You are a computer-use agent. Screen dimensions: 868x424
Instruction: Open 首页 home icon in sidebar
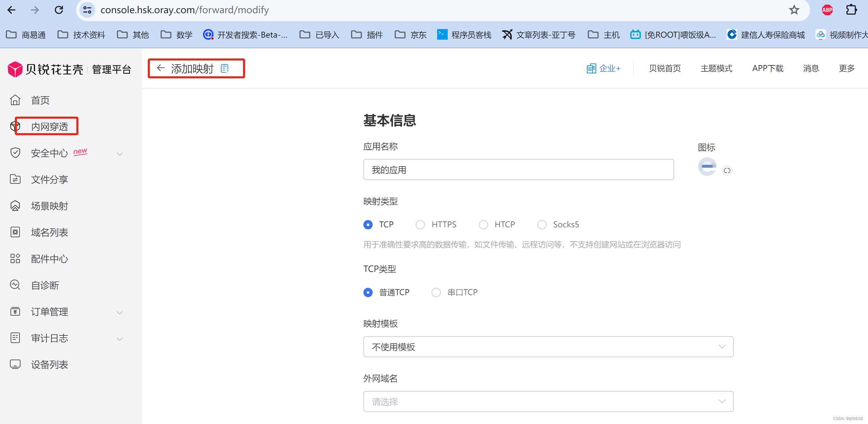point(15,100)
